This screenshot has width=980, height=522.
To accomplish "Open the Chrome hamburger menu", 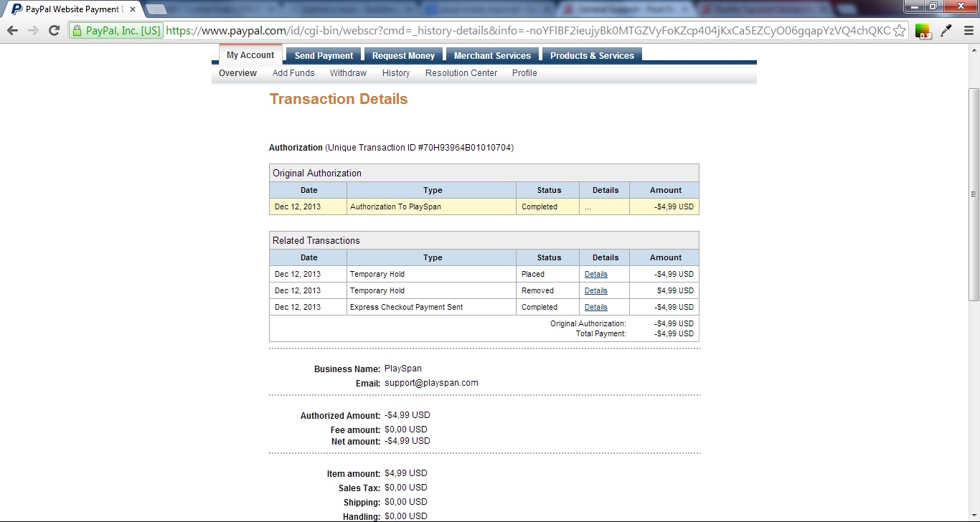I will [969, 31].
